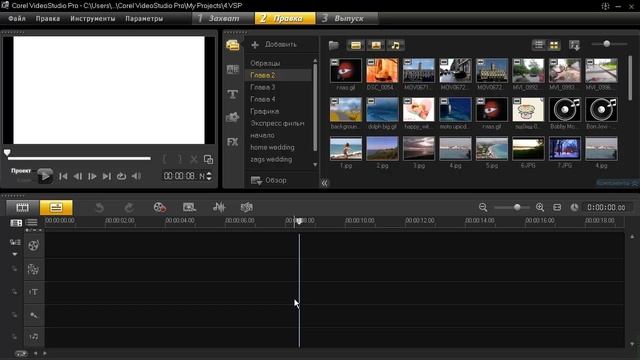Image resolution: width=640 pixels, height=360 pixels.
Task: Open the FX filter library
Action: [233, 142]
